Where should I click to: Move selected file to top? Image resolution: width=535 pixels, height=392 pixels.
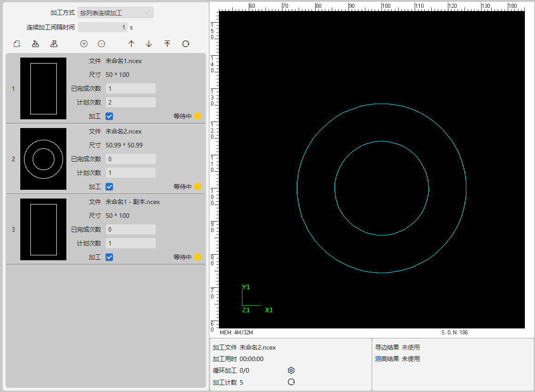click(167, 44)
